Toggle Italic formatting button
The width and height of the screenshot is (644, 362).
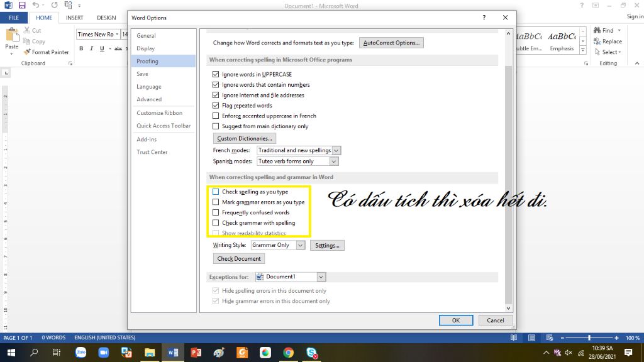[x=92, y=48]
